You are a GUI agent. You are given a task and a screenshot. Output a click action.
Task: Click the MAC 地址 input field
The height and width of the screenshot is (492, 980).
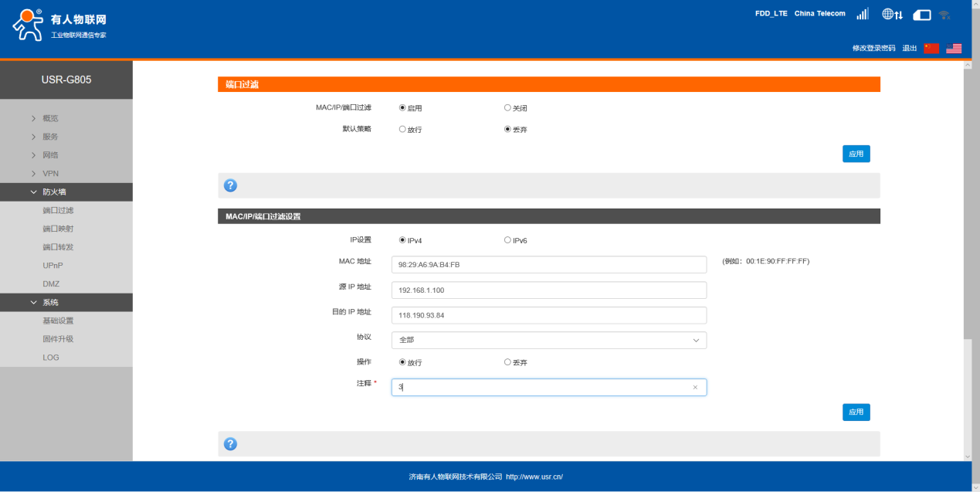(548, 265)
